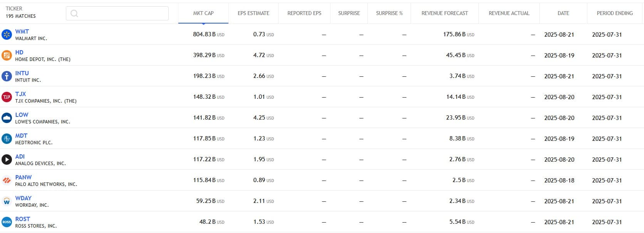The height and width of the screenshot is (233, 644).
Task: Sort by the DATE column header
Action: coord(563,13)
